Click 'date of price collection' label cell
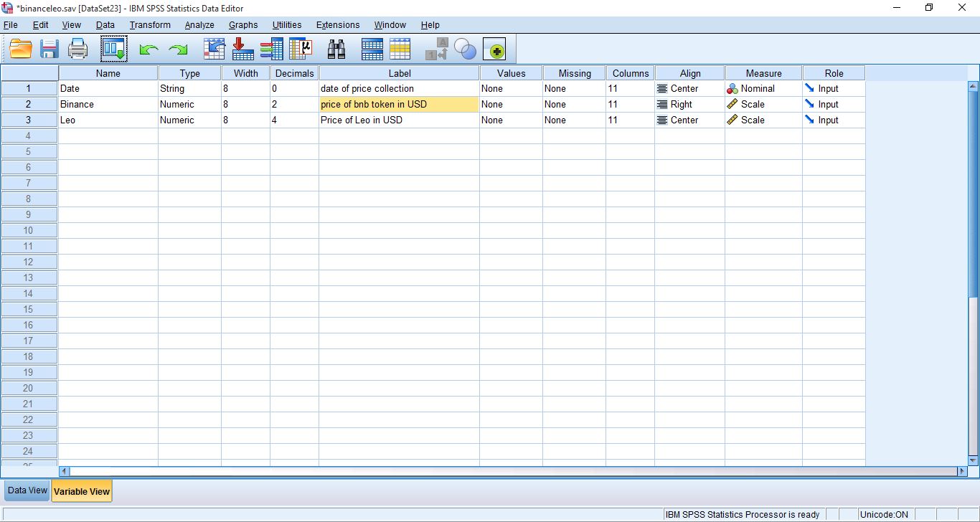 coord(400,89)
